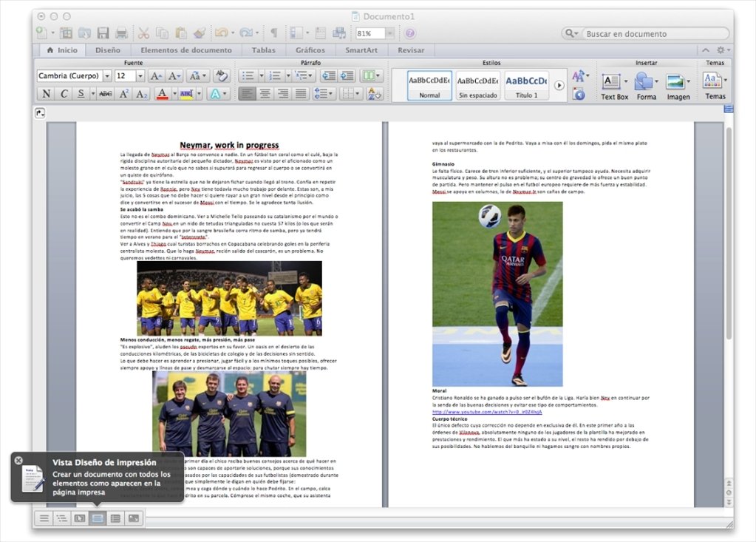Switch to Diseño tab
This screenshot has height=542, width=756.
(x=107, y=50)
